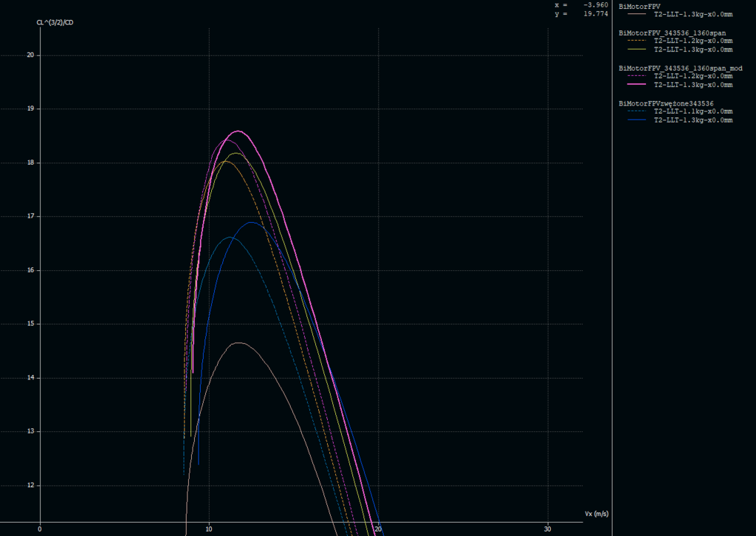
Task: Click the cursor y-coordinate readout value
Action: tap(595, 13)
